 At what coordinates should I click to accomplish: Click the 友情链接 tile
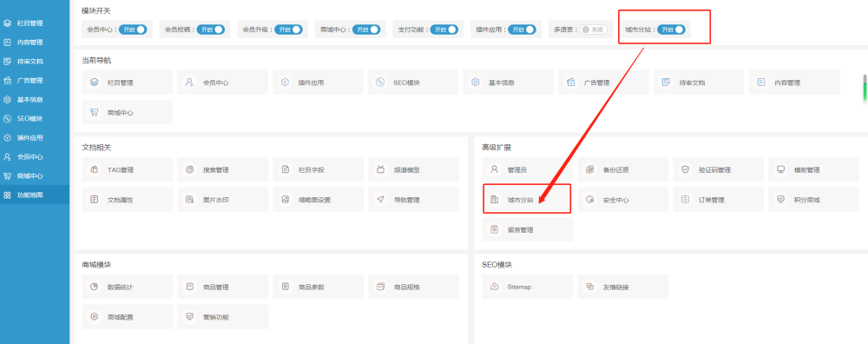point(622,287)
